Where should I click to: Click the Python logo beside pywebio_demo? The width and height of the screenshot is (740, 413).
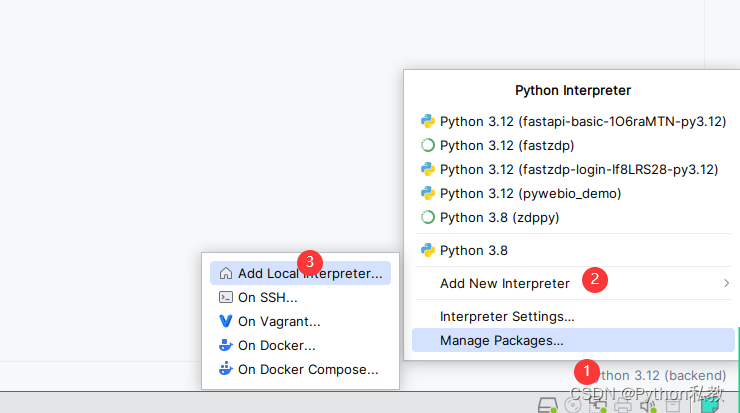pyautogui.click(x=428, y=194)
